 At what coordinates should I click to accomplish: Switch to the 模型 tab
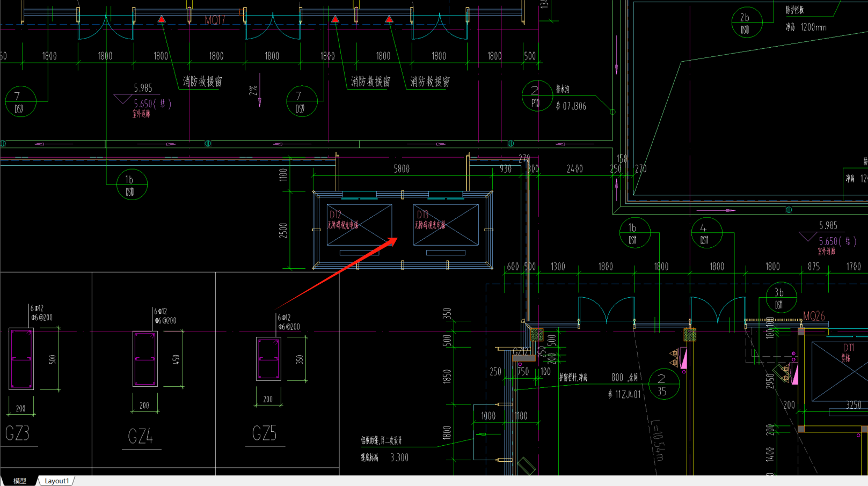click(19, 481)
